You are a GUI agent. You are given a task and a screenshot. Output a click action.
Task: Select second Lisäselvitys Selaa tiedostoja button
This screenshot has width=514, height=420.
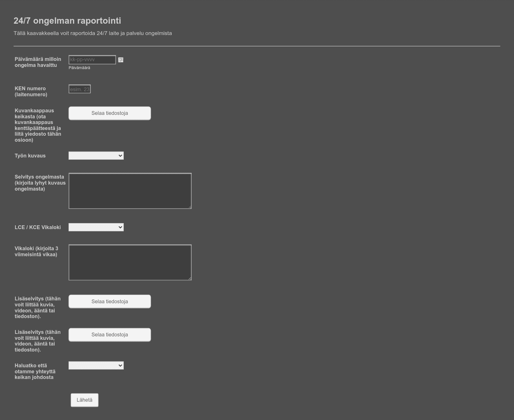coord(110,335)
